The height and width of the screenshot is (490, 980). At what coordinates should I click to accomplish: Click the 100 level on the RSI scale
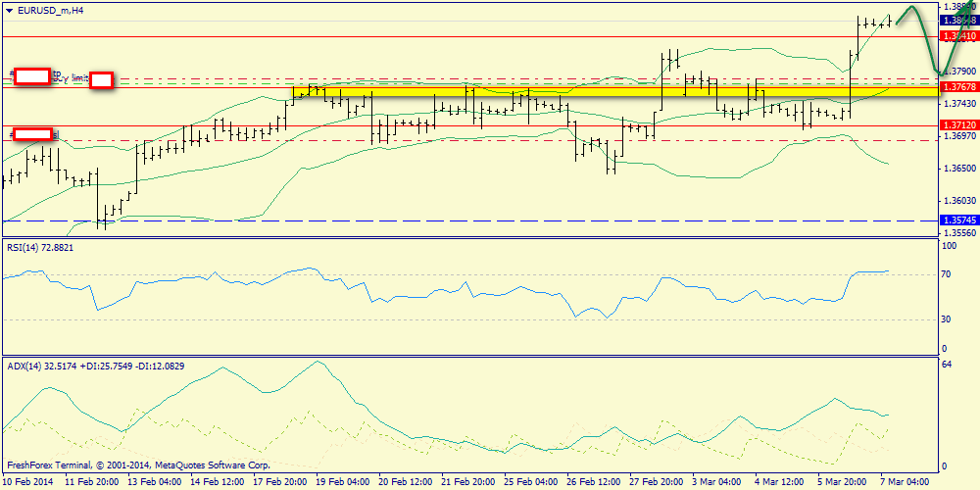coord(950,247)
